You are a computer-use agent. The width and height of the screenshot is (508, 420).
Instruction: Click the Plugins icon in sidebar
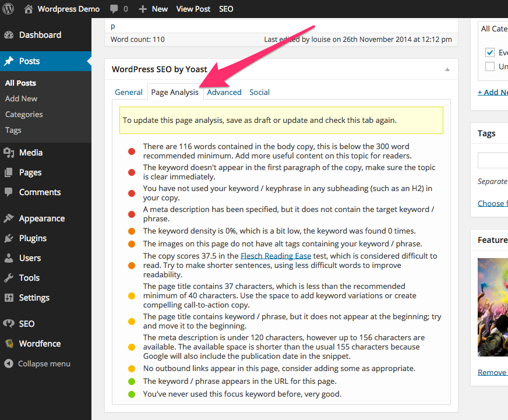pyautogui.click(x=9, y=238)
